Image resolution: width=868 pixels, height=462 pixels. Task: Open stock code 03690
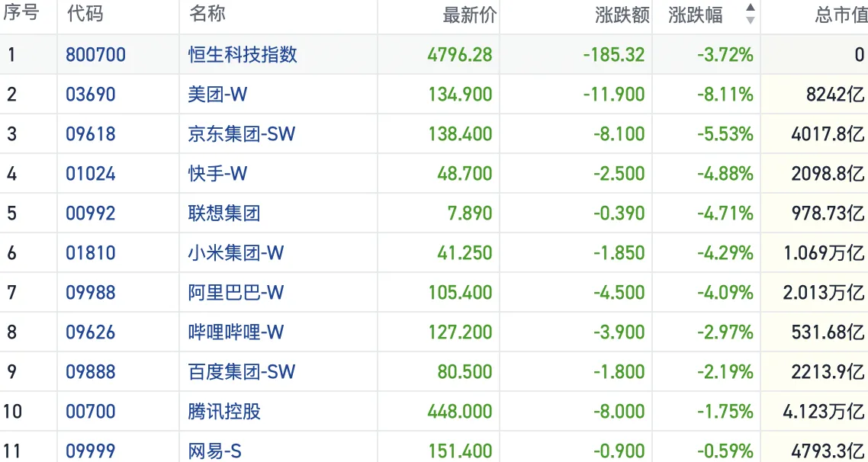point(91,95)
